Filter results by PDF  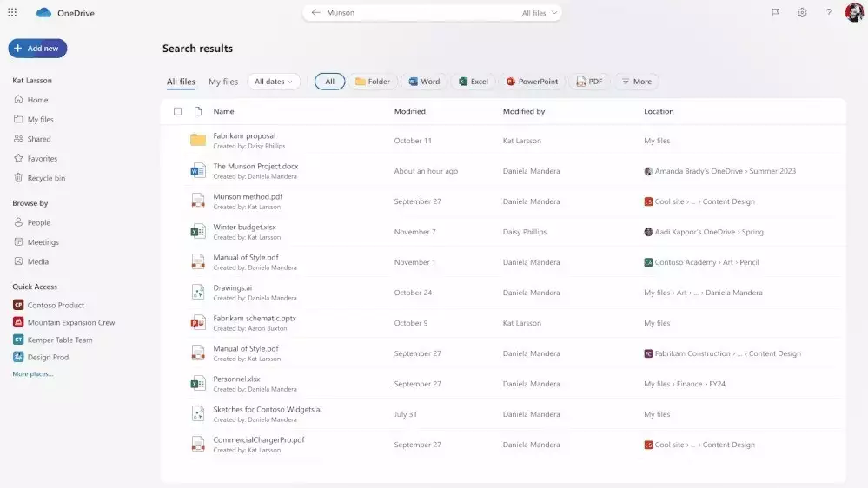click(590, 82)
